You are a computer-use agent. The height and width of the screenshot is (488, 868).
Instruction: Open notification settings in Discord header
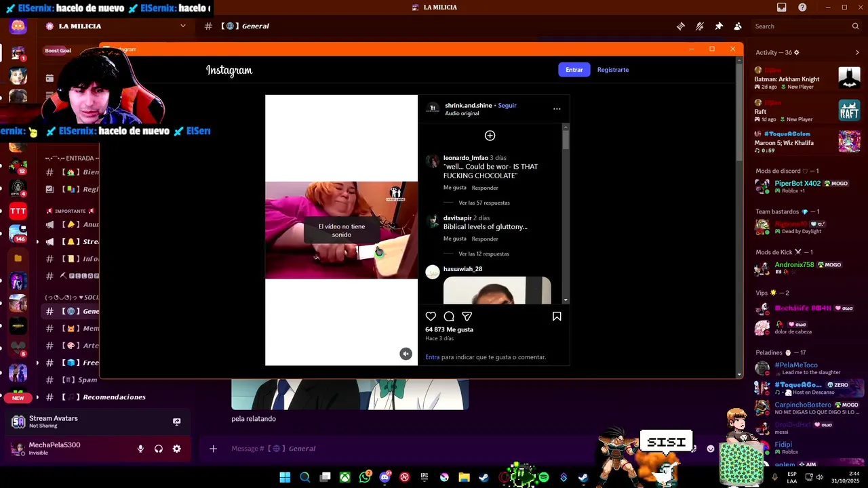[x=700, y=26]
